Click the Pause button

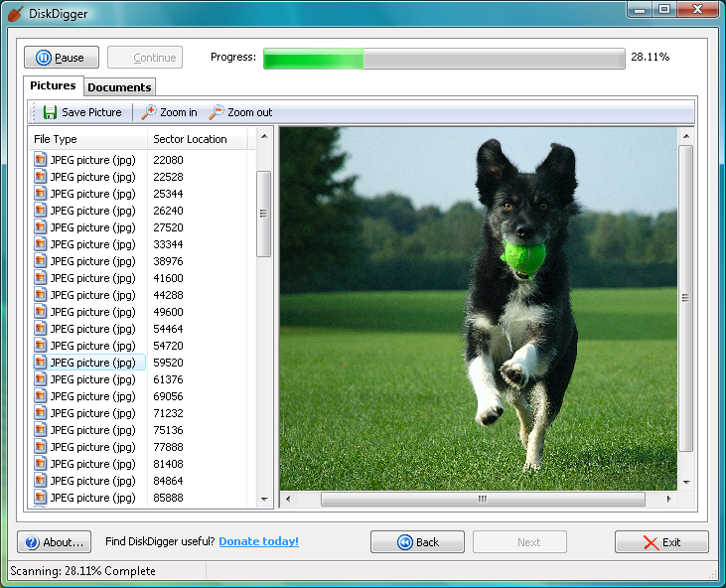[x=62, y=58]
